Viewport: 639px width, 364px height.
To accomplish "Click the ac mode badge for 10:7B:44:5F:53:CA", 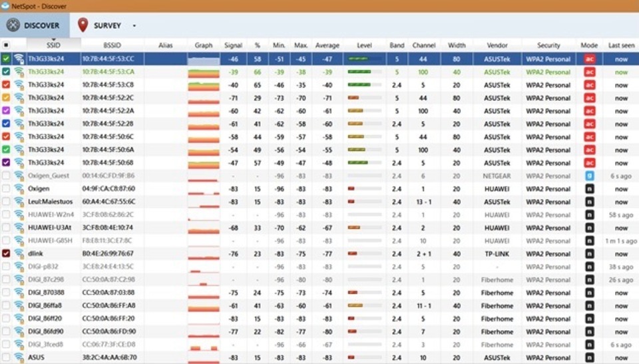I will pos(589,72).
